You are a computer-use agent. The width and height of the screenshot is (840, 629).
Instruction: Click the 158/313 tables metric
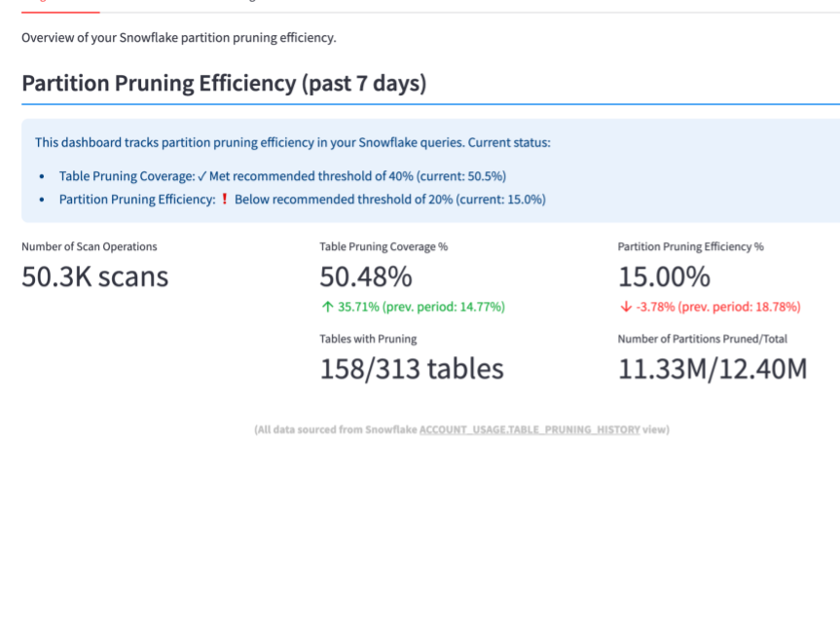click(411, 369)
